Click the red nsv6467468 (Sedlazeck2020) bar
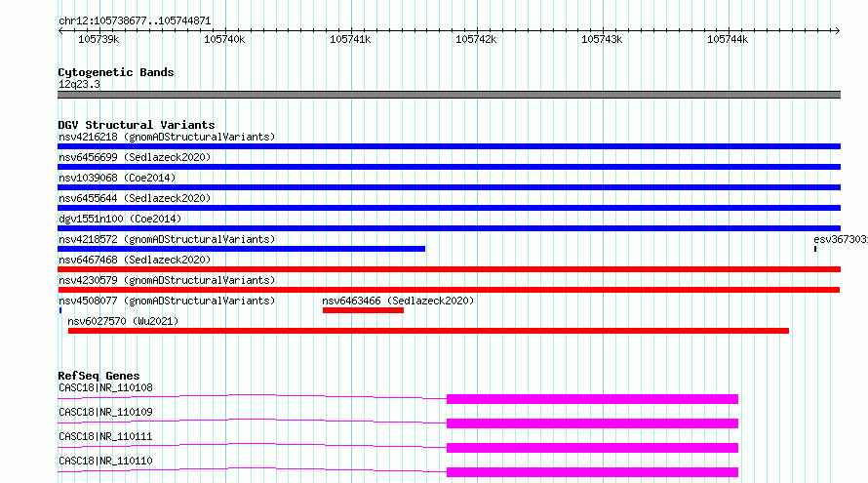The height and width of the screenshot is (483, 868). pos(449,269)
